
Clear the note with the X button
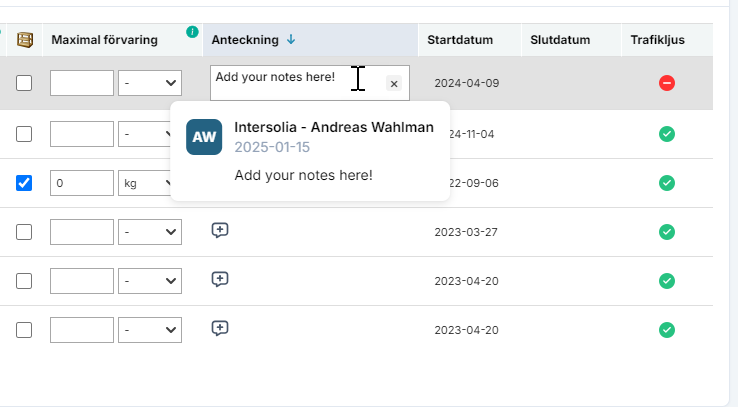tap(394, 84)
